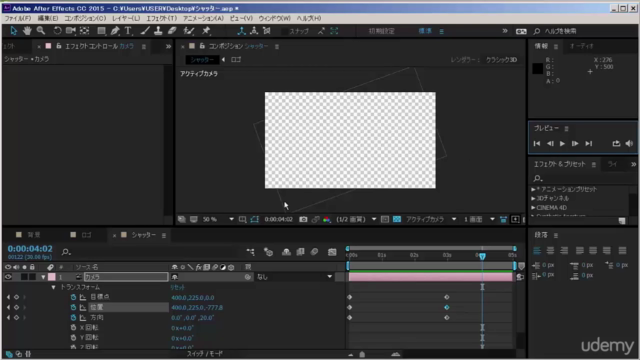Viewport: 640px width, 360px height.
Task: Click the 位置 keyframe near 03s
Action: point(447,307)
